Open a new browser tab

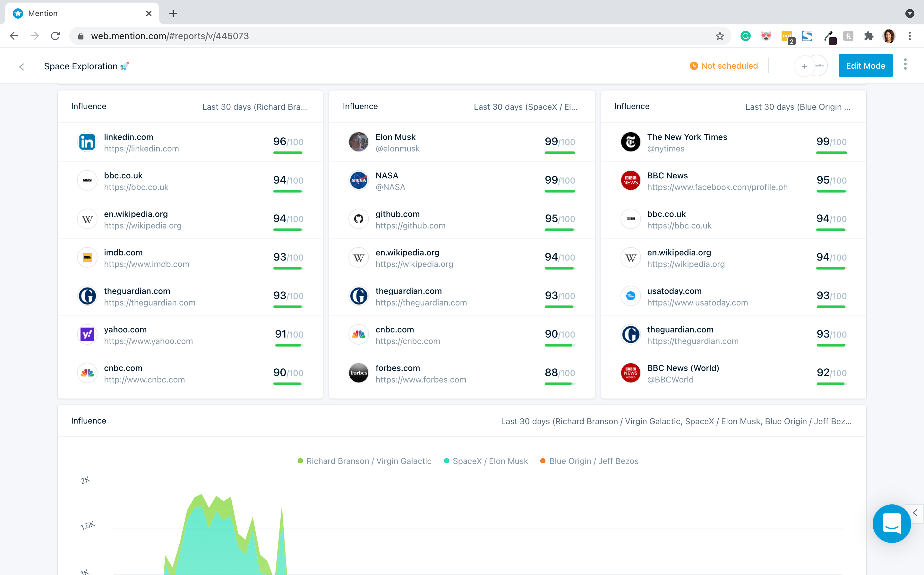(x=173, y=13)
